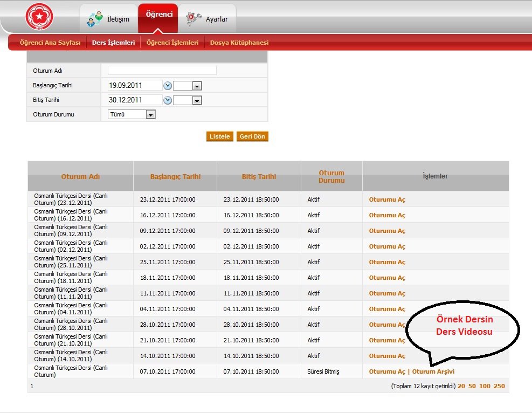The height and width of the screenshot is (413, 532).
Task: Show 50 records per page
Action: [472, 386]
